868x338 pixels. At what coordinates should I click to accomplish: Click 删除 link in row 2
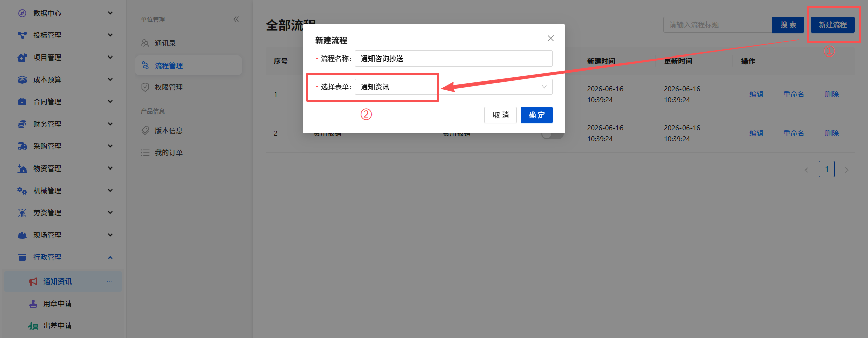tap(832, 133)
